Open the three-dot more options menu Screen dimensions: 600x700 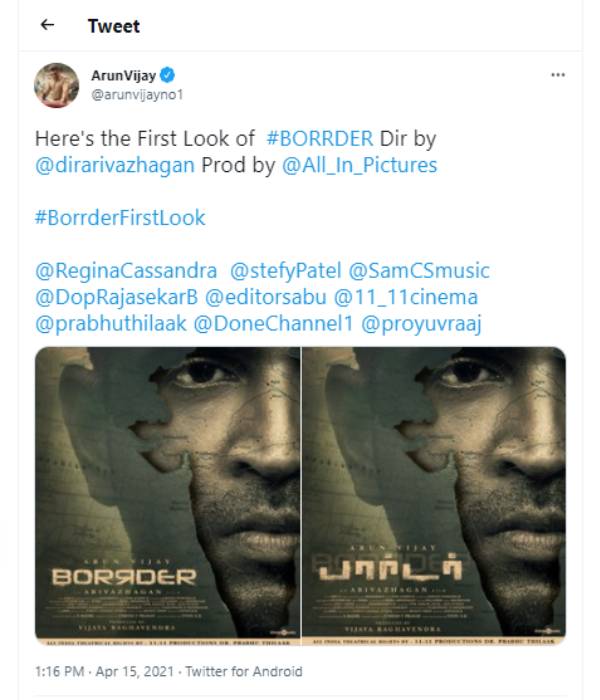[558, 75]
